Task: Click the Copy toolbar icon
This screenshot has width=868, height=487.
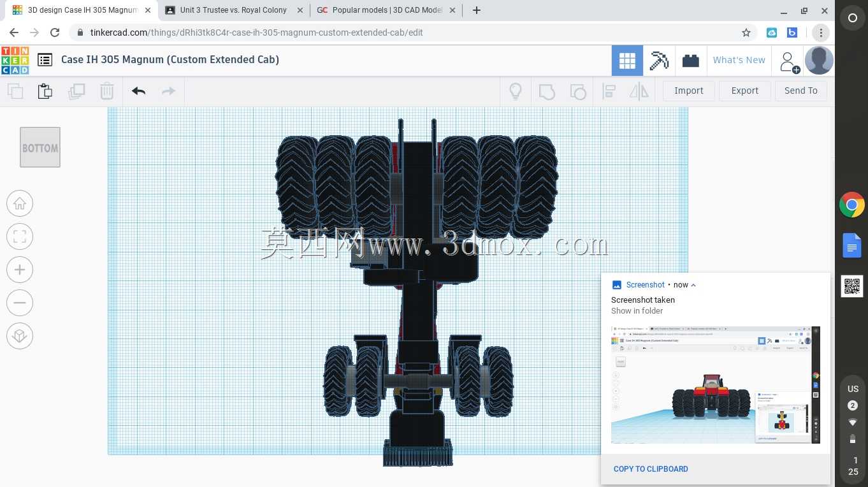Action: point(15,91)
